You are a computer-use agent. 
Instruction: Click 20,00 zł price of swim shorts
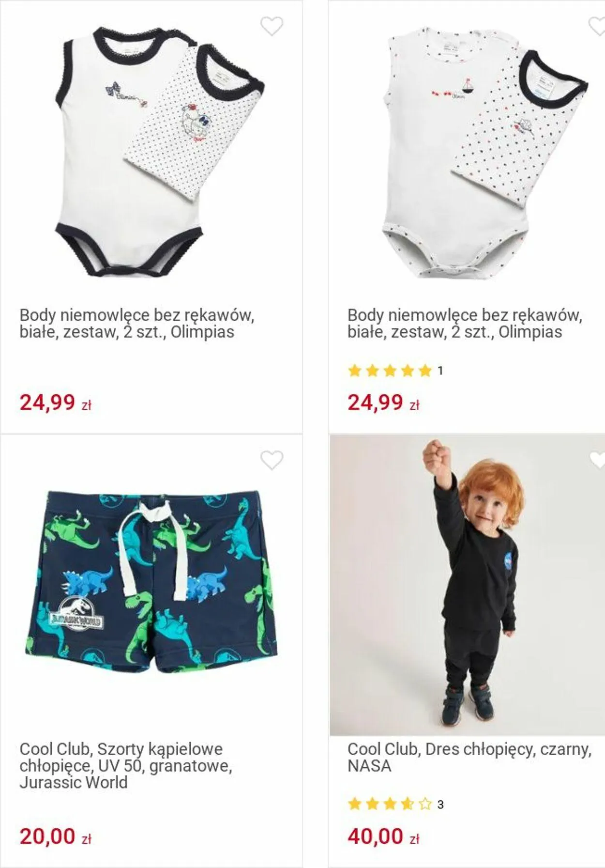tap(56, 837)
